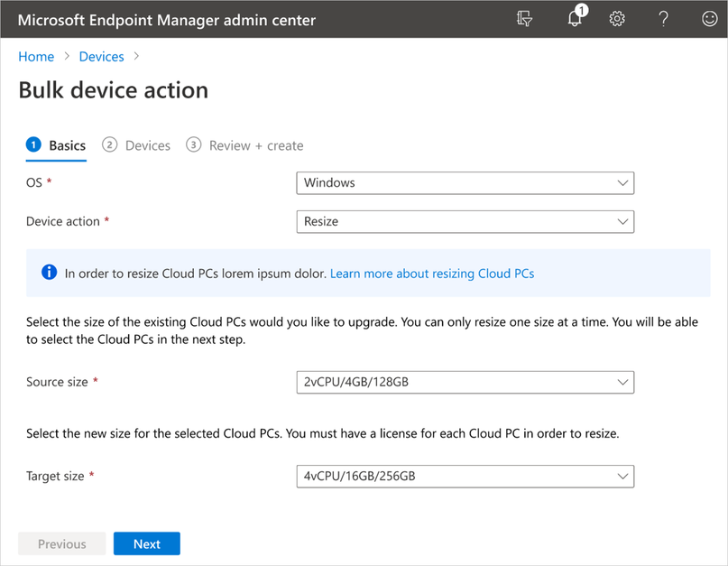The width and height of the screenshot is (728, 566).
Task: Select the Basics tab
Action: [67, 145]
